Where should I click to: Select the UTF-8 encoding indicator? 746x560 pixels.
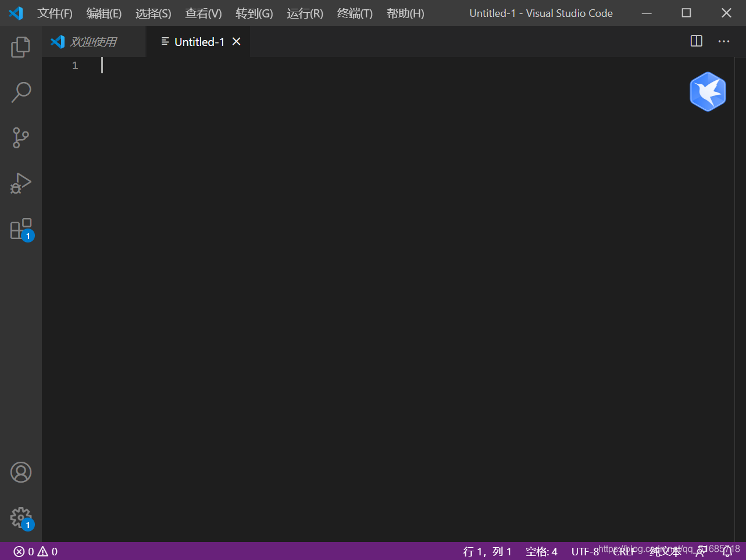tap(585, 551)
